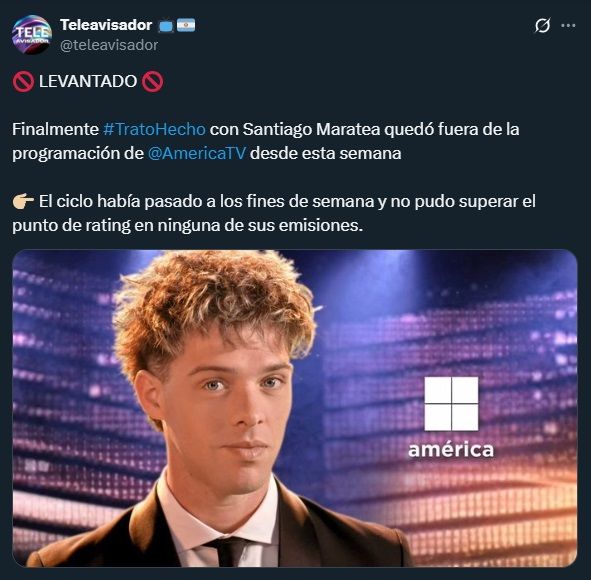Open the @AmericaTV mention

197,153
